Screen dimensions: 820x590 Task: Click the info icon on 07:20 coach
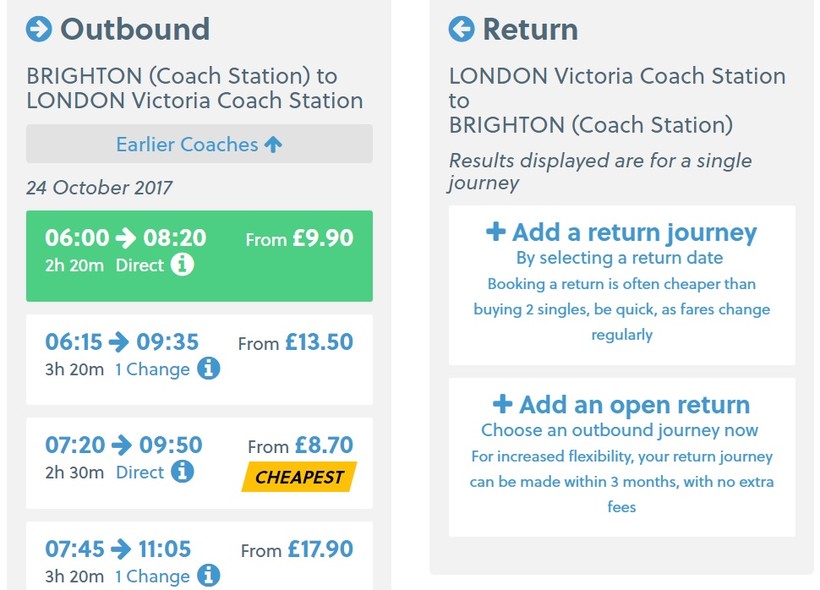(181, 472)
